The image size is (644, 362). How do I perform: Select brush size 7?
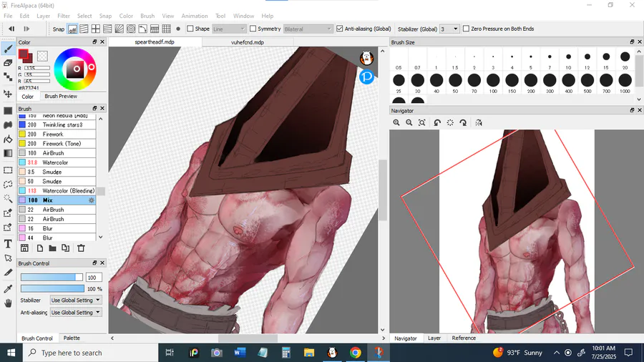(550, 60)
